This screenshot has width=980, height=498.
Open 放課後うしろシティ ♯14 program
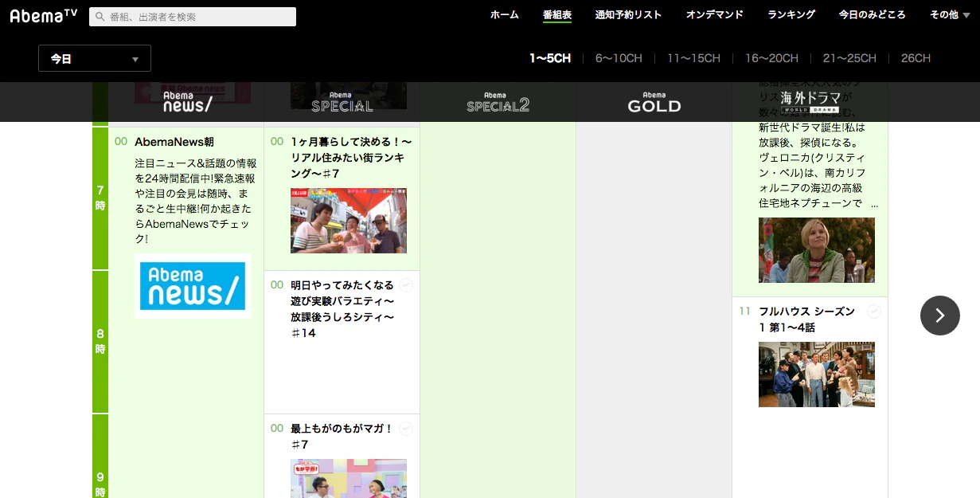(x=343, y=309)
